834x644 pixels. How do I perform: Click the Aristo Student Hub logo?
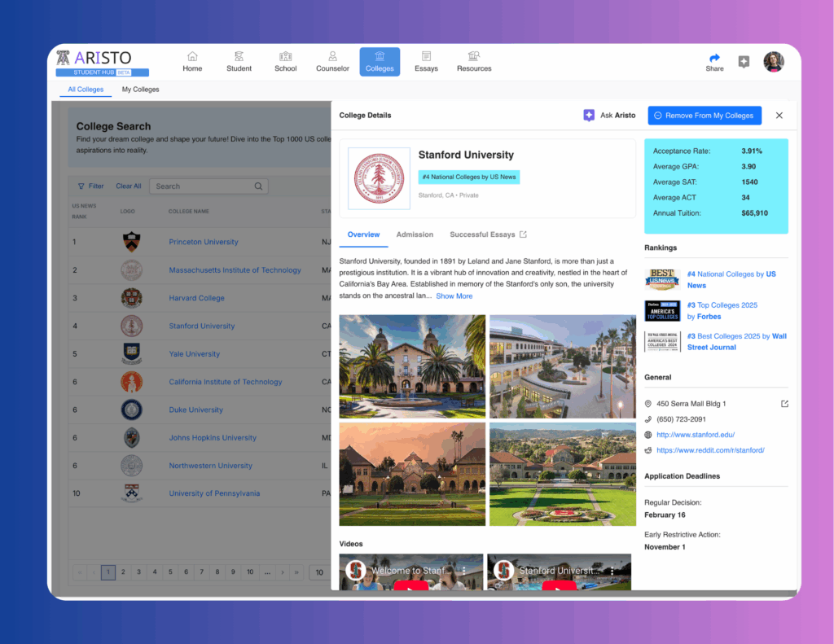(x=102, y=64)
